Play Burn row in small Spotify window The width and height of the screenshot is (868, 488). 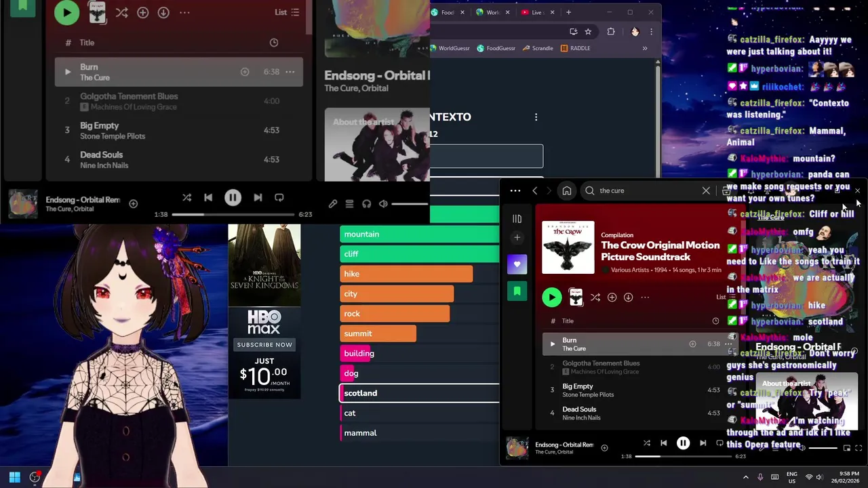point(552,344)
